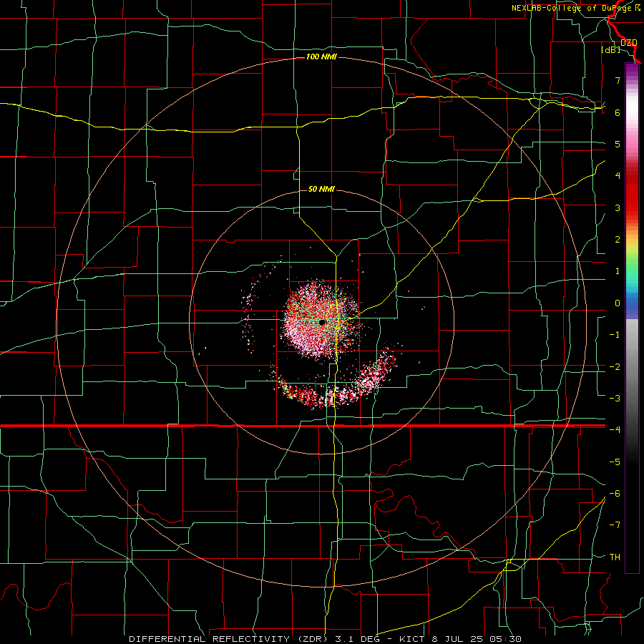
Task: Click the black radar site dot at ring center
Action: pyautogui.click(x=323, y=323)
